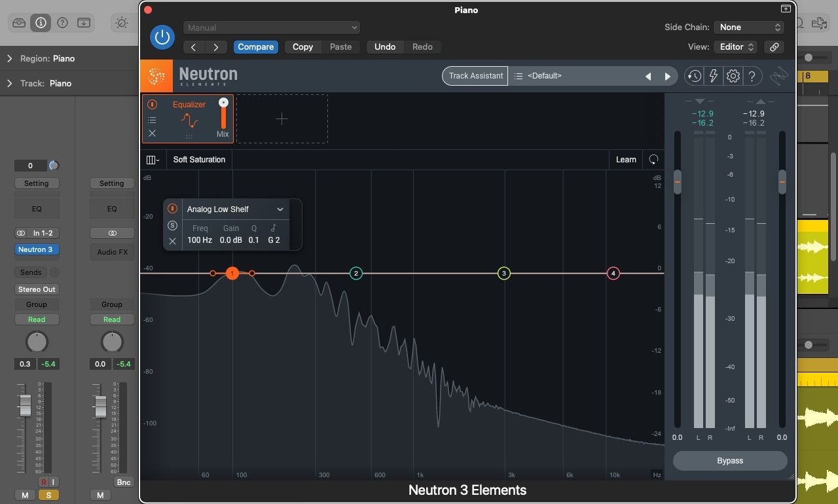Open the preset list on the Equalizer module
This screenshot has height=504, width=838.
(153, 119)
